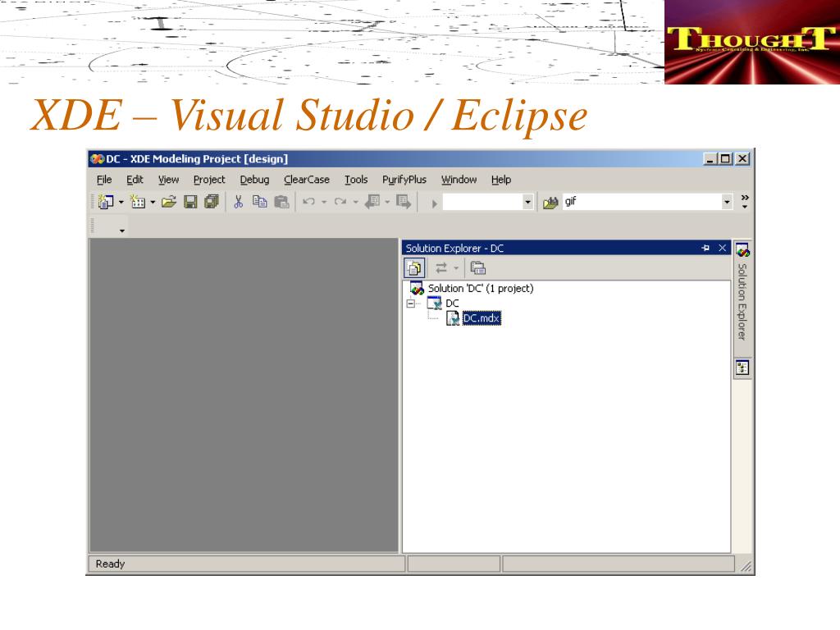Open the New Project dropdown arrow
Screen dimensions: 840x630
[x=121, y=203]
